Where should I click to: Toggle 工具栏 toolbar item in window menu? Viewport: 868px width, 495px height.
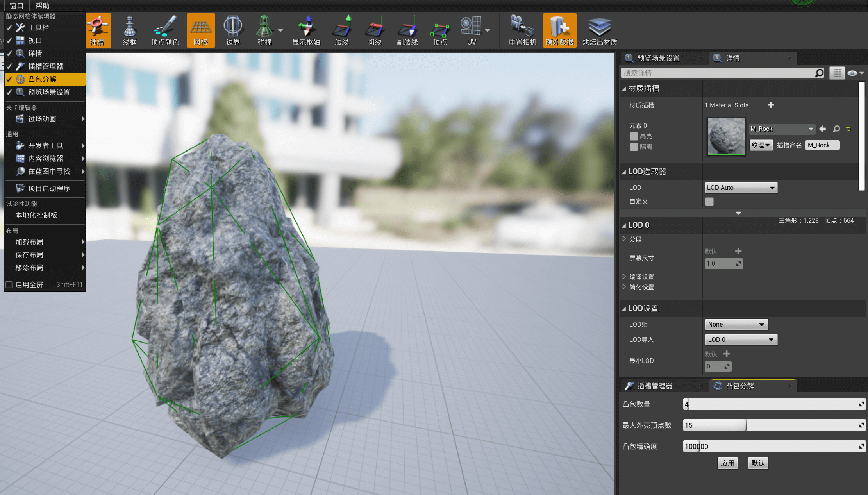point(45,27)
